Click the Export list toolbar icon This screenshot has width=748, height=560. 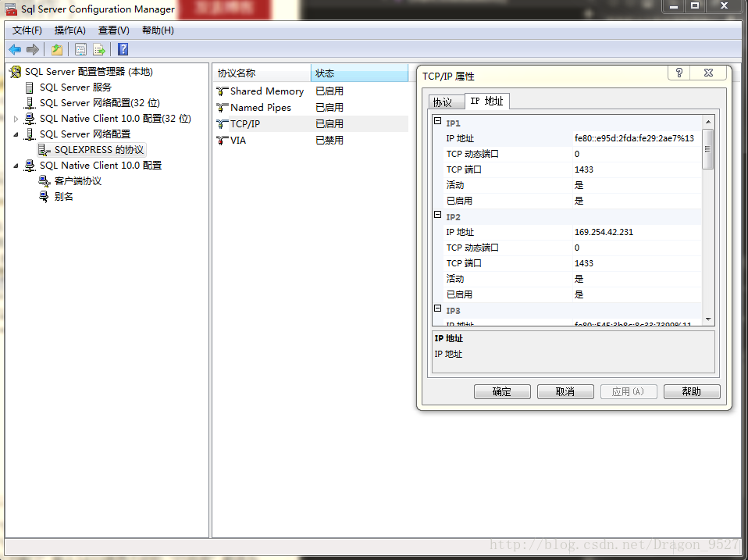98,49
